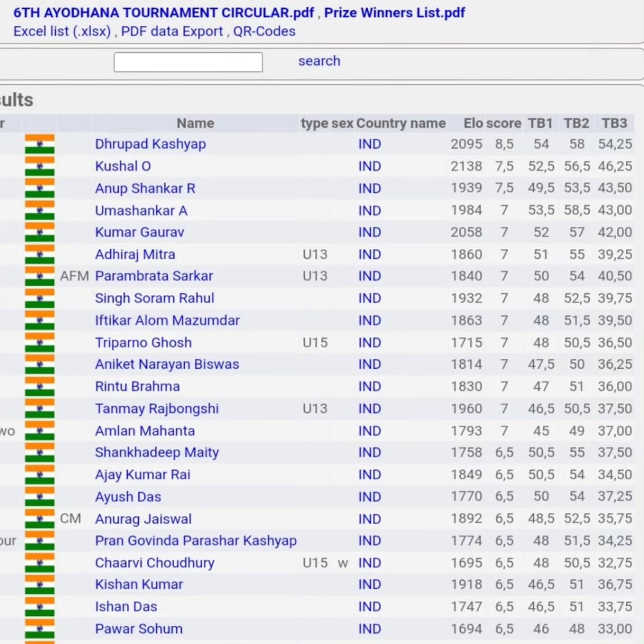Click India flag next to Dhrupad Kashyap
This screenshot has width=644, height=644.
pyautogui.click(x=39, y=144)
